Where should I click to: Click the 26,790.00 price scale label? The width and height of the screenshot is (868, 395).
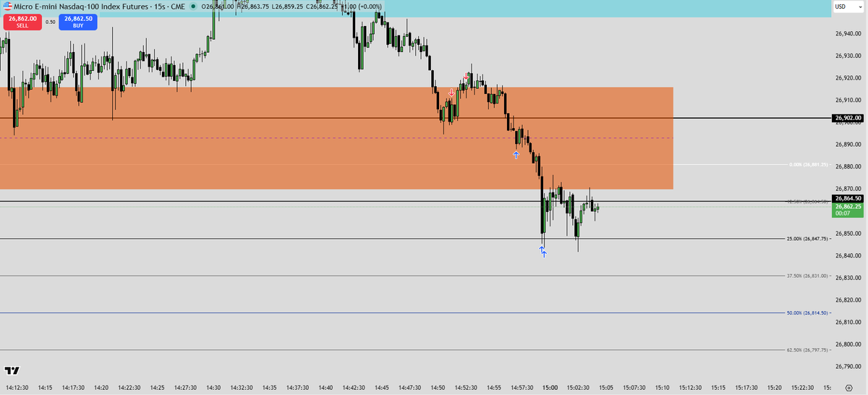[848, 366]
